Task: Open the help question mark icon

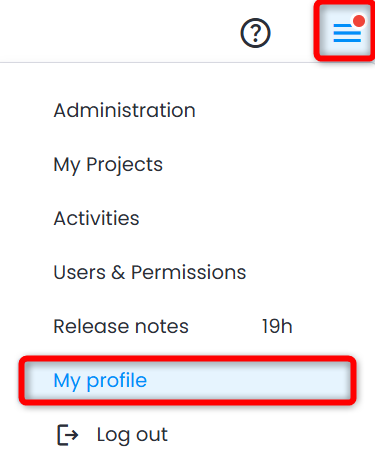Action: click(255, 33)
